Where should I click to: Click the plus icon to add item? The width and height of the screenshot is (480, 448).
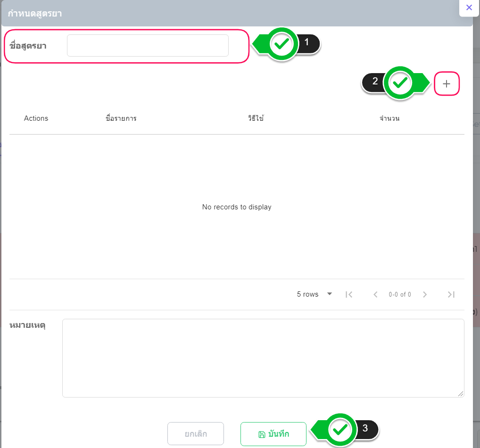447,84
